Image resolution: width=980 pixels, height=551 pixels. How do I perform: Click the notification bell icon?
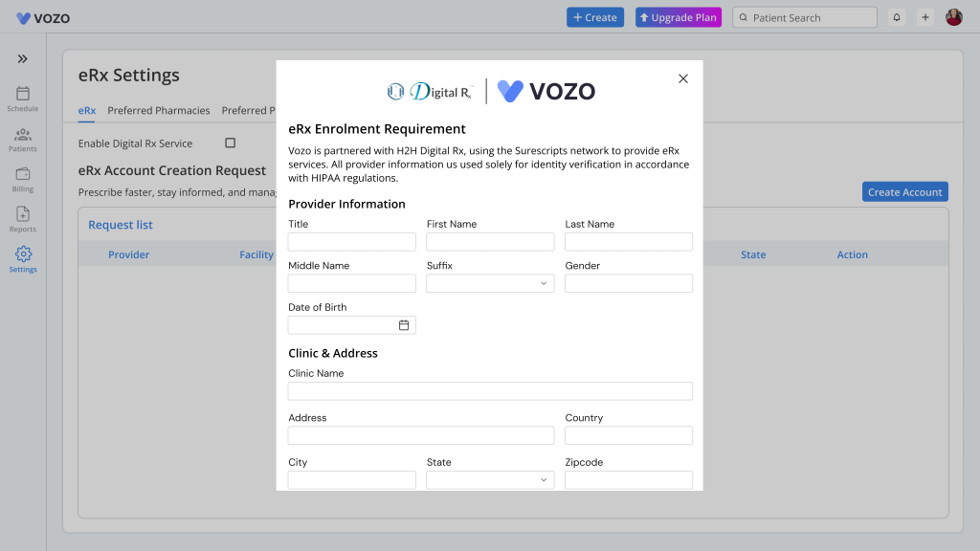(x=897, y=17)
